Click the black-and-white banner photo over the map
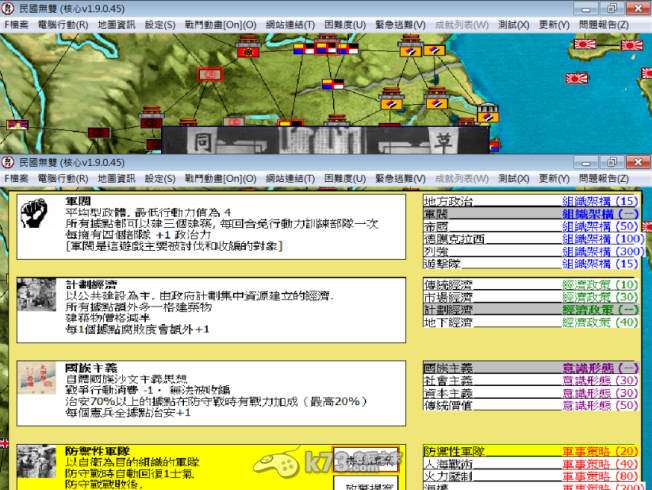The width and height of the screenshot is (652, 490). 325,141
